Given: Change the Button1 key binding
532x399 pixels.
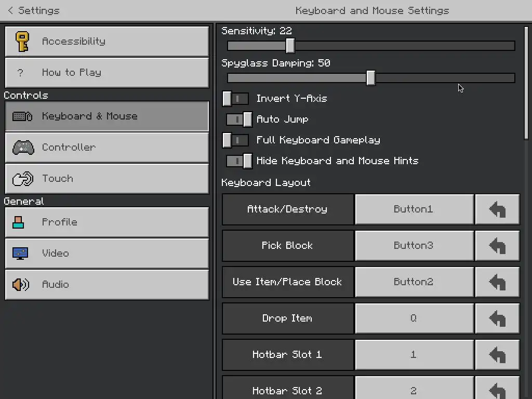Looking at the screenshot, I should (414, 209).
